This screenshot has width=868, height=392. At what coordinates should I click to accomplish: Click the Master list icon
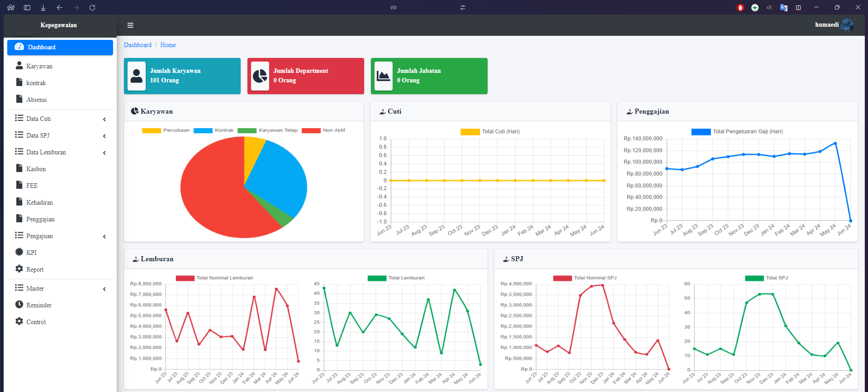(19, 287)
